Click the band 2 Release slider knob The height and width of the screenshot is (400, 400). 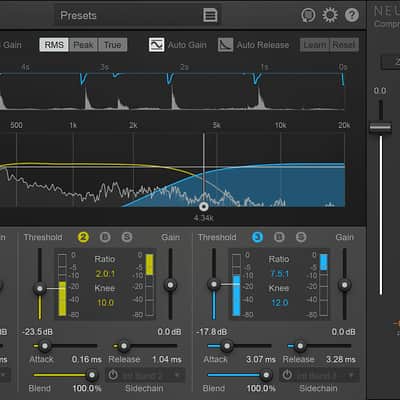point(124,346)
